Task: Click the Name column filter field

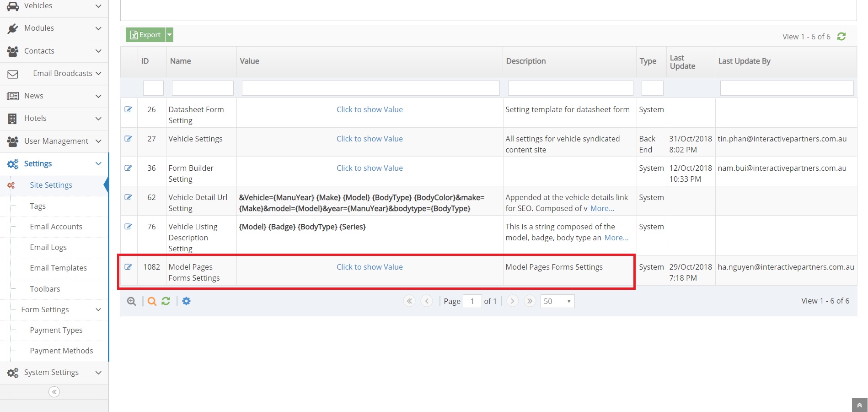Action: (x=202, y=88)
